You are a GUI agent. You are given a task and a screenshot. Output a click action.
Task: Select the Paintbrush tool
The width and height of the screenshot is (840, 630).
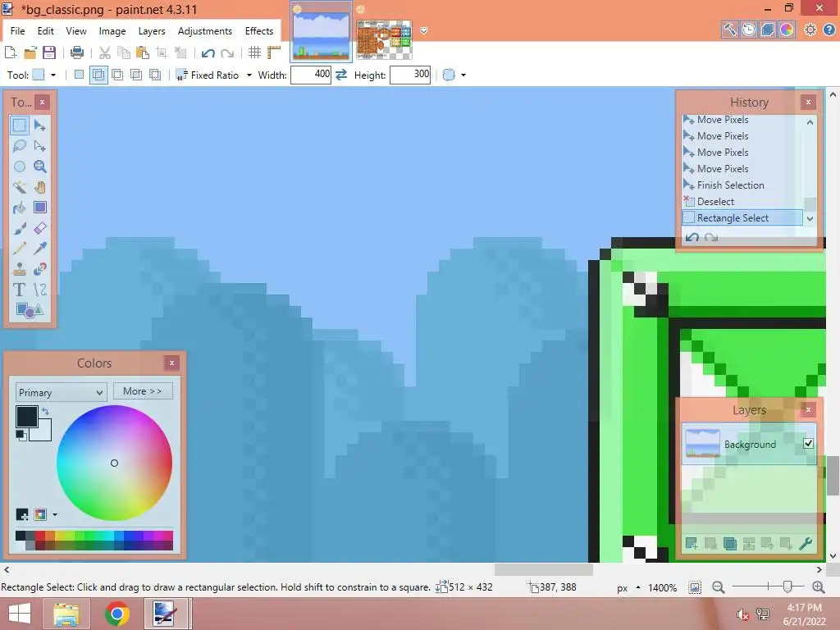pyautogui.click(x=20, y=228)
